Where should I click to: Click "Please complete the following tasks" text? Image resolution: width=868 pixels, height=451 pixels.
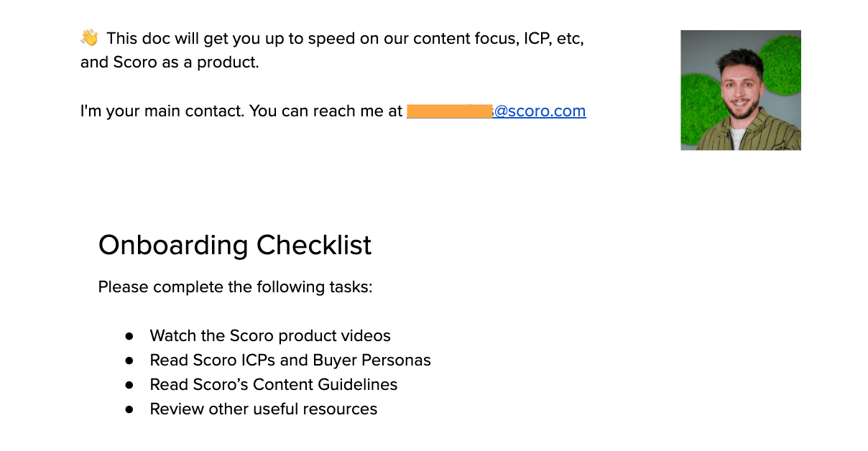point(235,287)
